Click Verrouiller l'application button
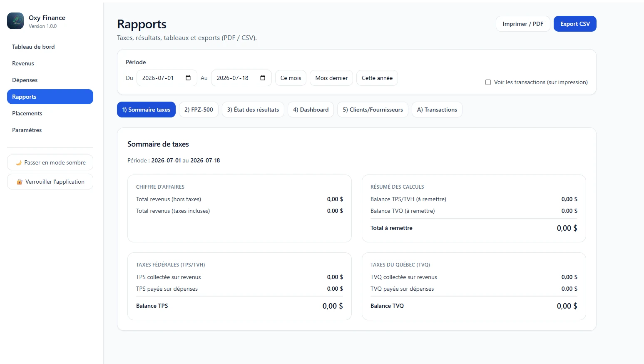 coord(50,182)
